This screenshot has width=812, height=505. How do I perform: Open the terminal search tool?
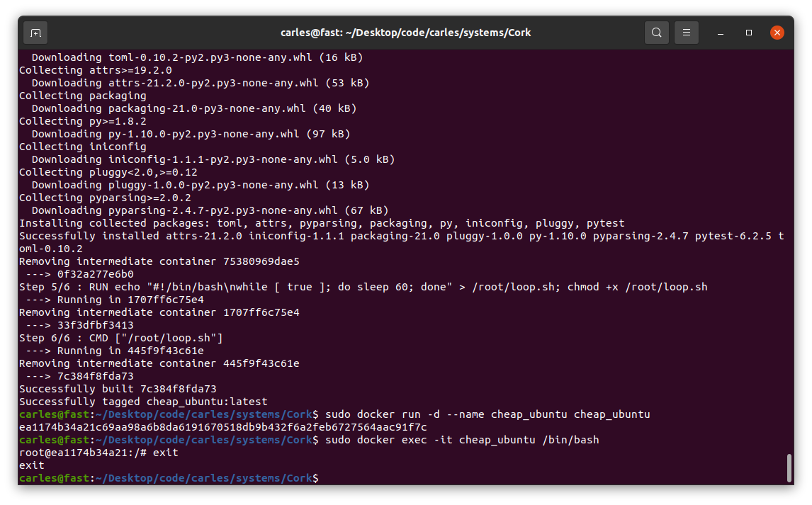pos(656,33)
